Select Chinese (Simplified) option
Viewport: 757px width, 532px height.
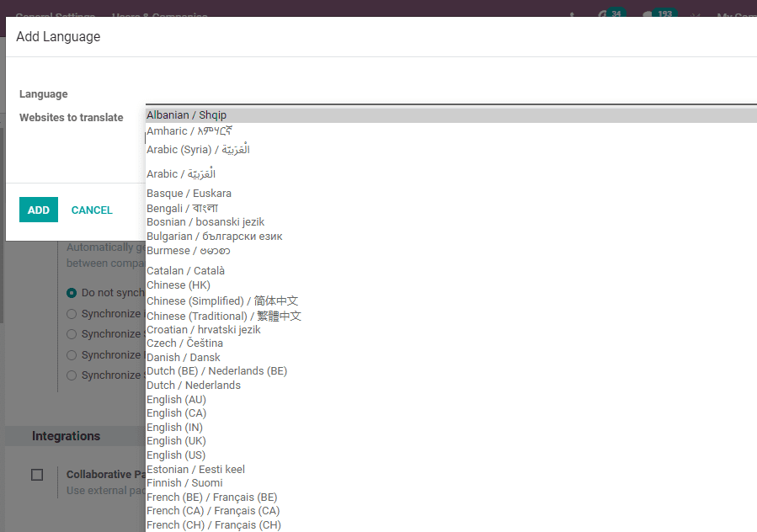coord(451,301)
